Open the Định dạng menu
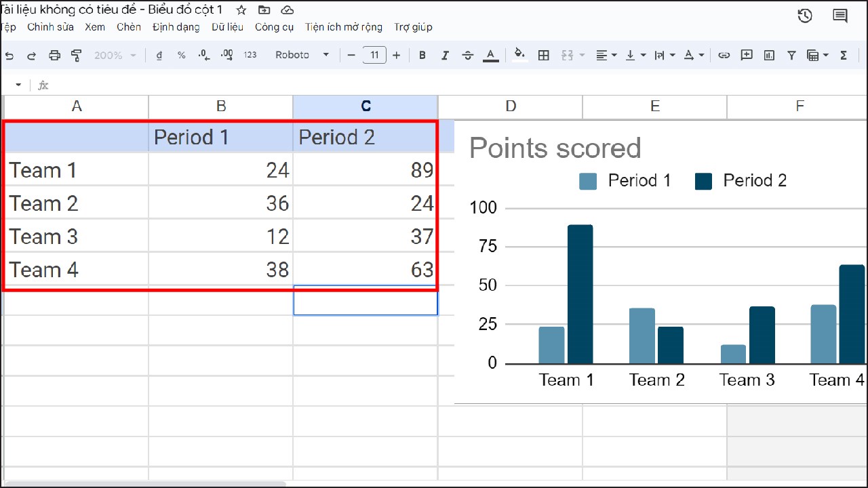The image size is (868, 488). tap(176, 27)
